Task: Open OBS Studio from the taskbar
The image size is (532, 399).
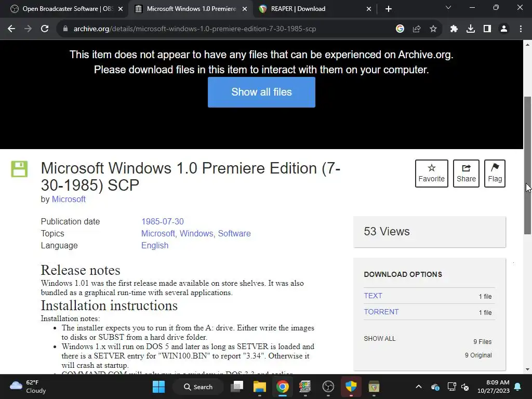Action: point(328,387)
